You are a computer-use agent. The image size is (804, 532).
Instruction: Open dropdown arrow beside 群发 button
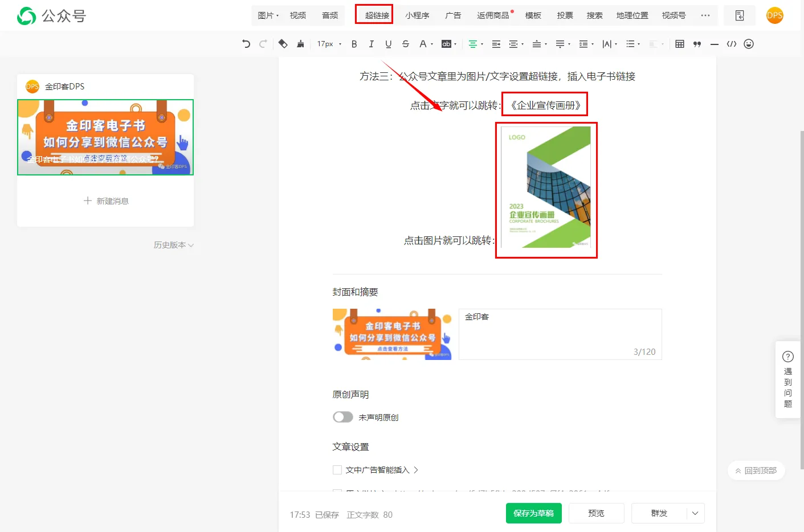[x=695, y=513]
